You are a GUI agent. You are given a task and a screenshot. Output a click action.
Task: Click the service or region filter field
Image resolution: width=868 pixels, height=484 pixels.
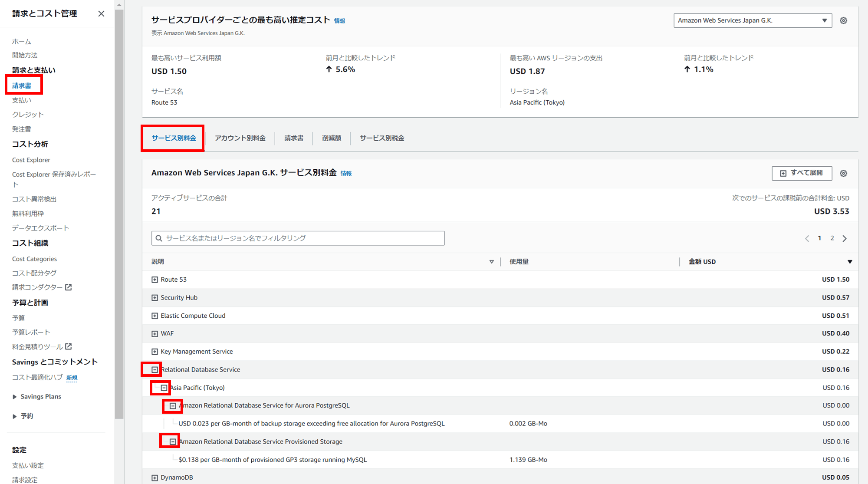click(298, 238)
